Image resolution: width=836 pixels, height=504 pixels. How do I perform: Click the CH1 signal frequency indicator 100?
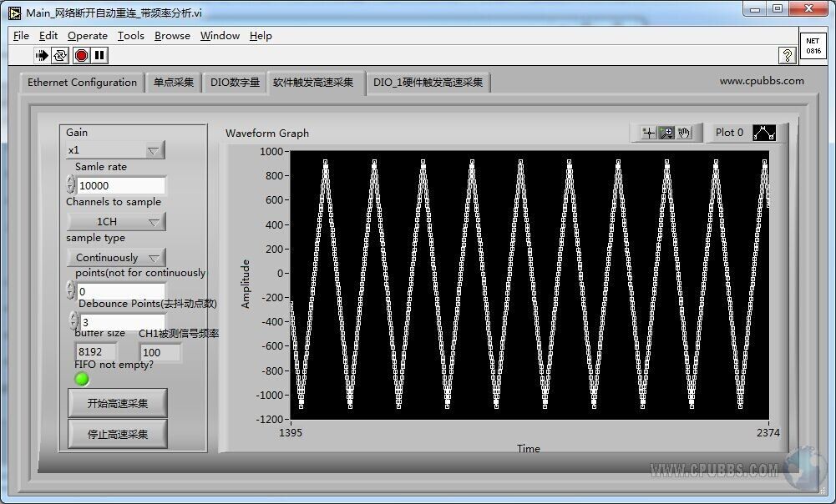[160, 352]
